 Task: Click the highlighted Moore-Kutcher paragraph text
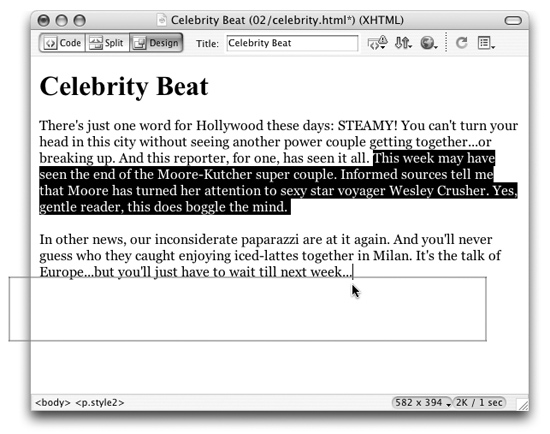[x=278, y=182]
